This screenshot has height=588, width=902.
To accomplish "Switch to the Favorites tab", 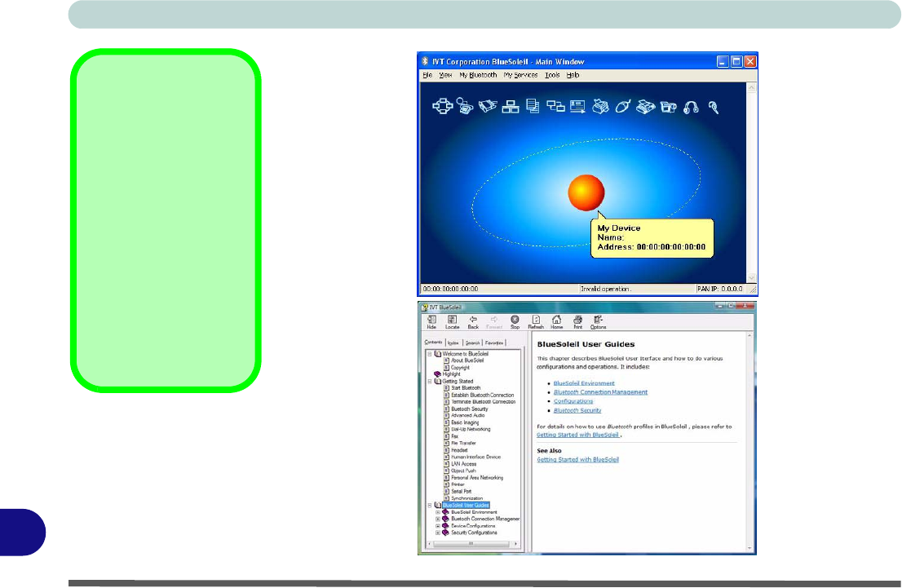I will (494, 343).
